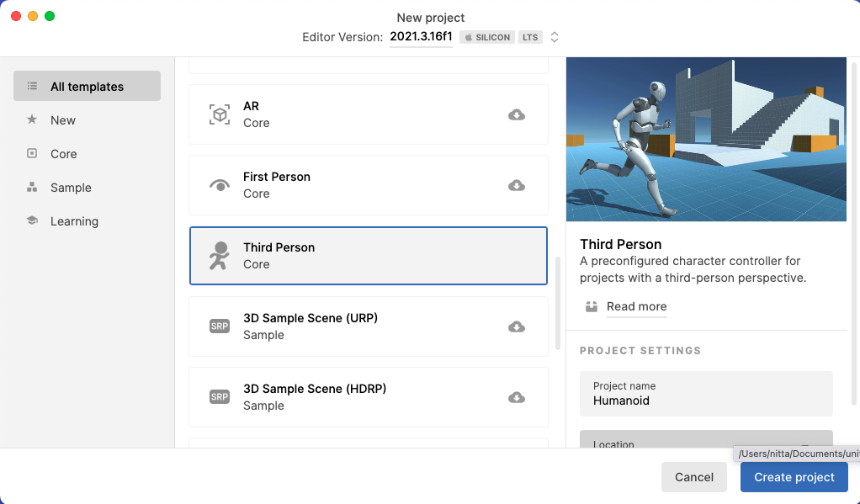
Task: Click the Project name input field
Action: coord(706,394)
